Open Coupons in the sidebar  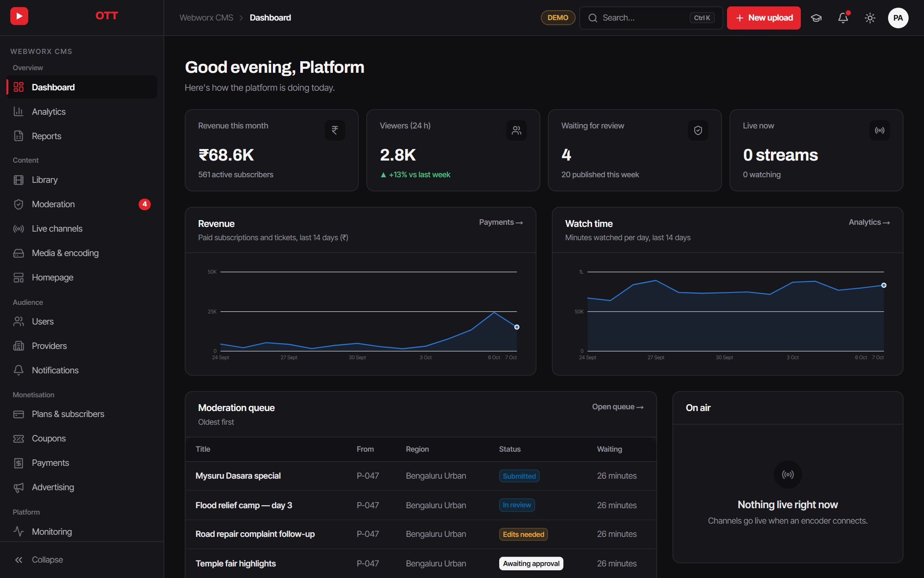pos(82,438)
